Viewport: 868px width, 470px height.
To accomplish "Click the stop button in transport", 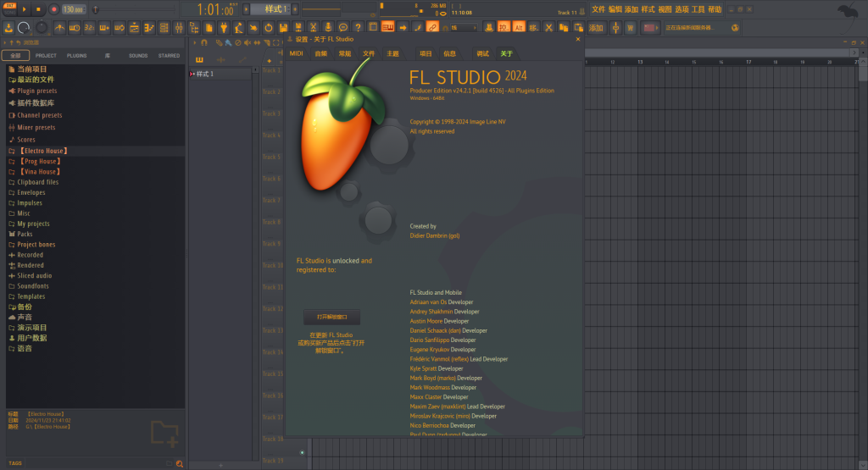I will pyautogui.click(x=38, y=9).
